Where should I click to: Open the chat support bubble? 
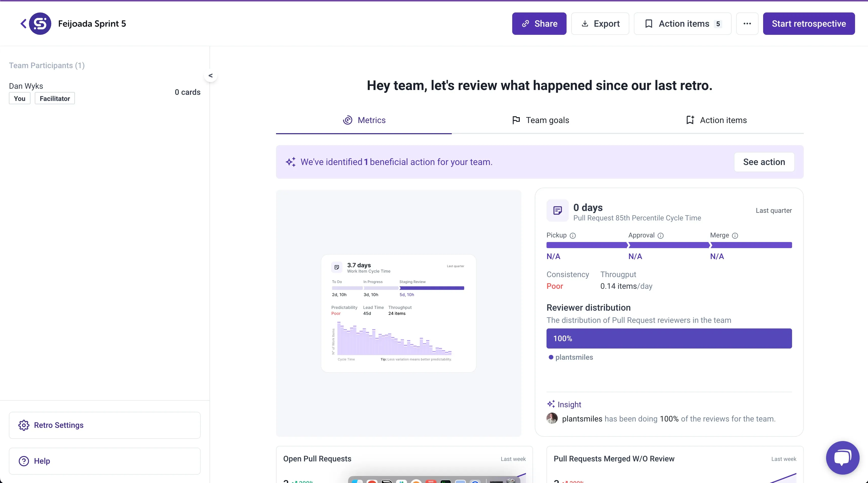click(x=842, y=457)
